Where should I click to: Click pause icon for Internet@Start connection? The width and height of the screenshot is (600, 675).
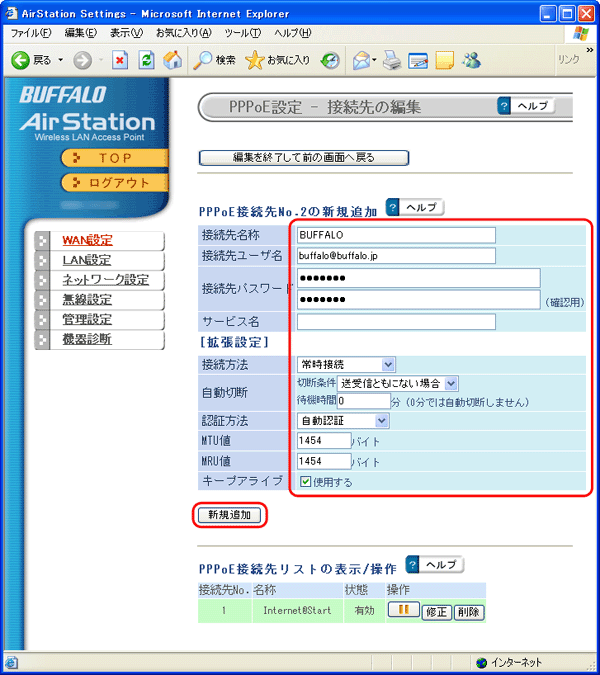403,609
